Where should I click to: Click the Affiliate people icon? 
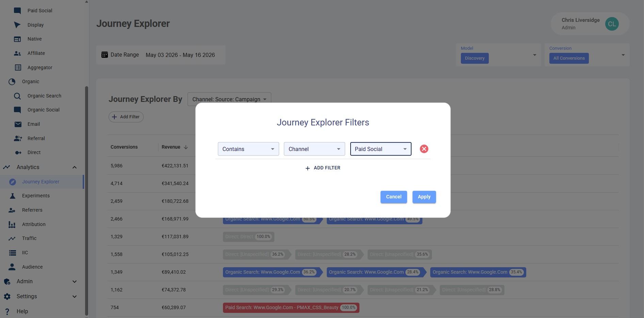point(17,54)
